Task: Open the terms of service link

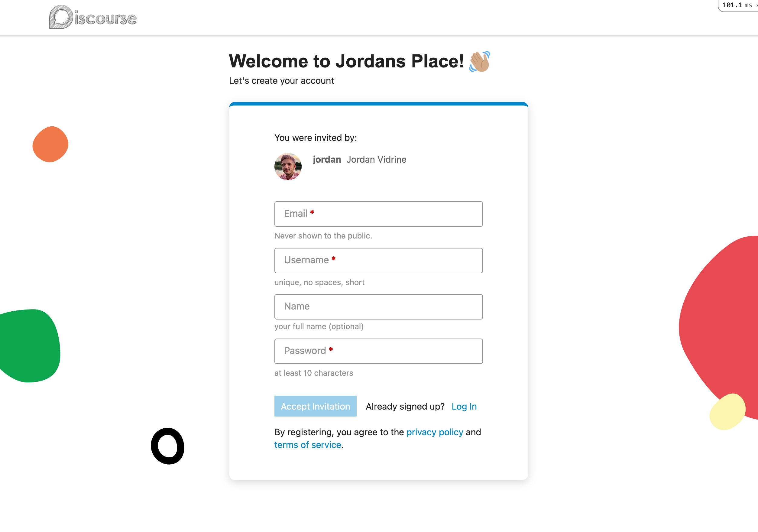Action: [307, 445]
